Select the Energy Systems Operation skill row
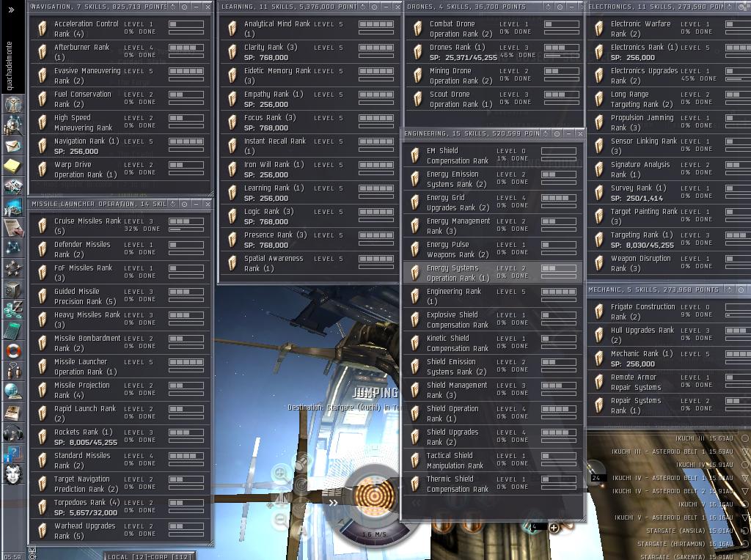This screenshot has width=751, height=560. tap(493, 273)
